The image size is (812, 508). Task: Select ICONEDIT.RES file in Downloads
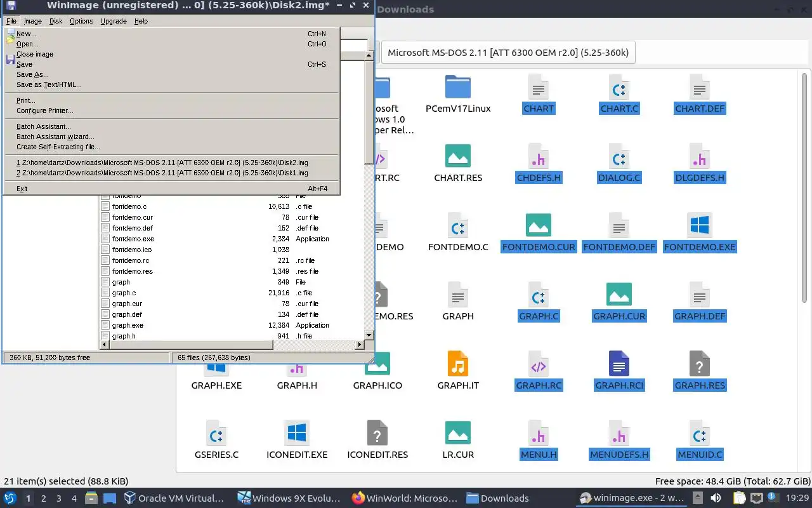pos(377,440)
